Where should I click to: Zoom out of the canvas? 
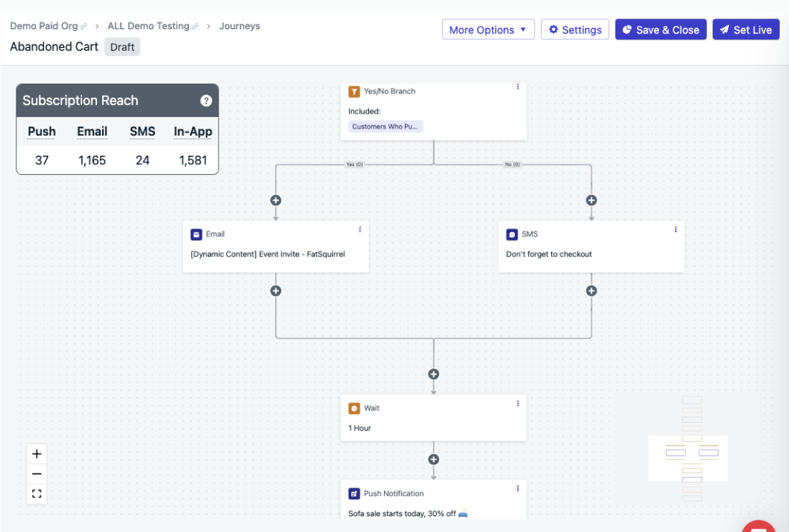[x=36, y=473]
